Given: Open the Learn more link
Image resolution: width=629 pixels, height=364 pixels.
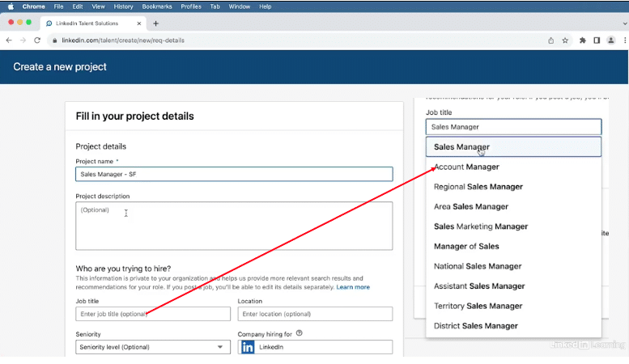Looking at the screenshot, I should [353, 287].
